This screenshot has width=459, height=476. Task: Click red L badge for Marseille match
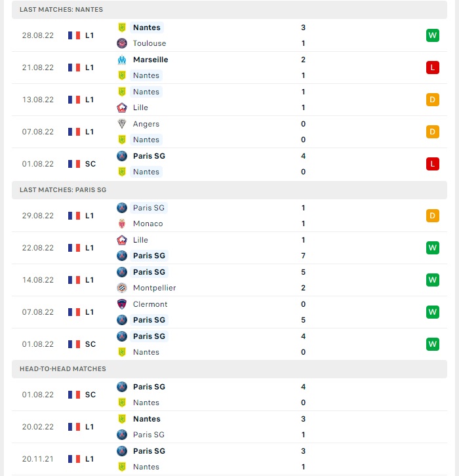[433, 68]
